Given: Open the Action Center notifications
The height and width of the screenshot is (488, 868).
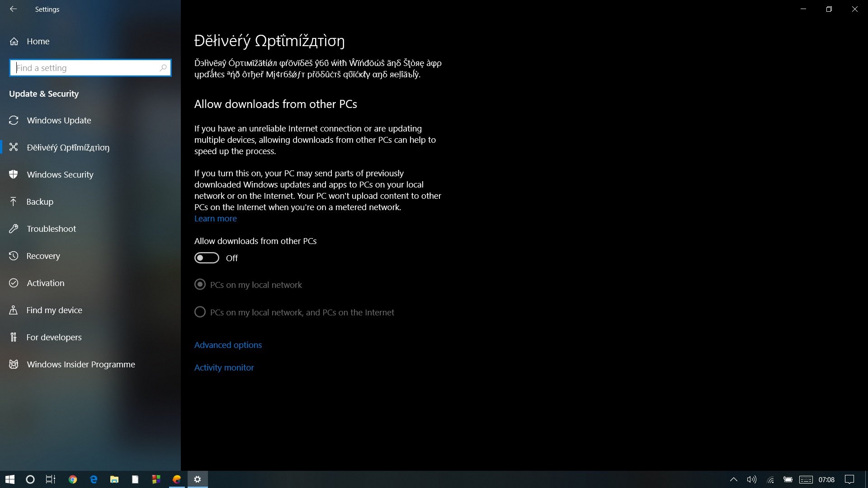Looking at the screenshot, I should coord(849,479).
